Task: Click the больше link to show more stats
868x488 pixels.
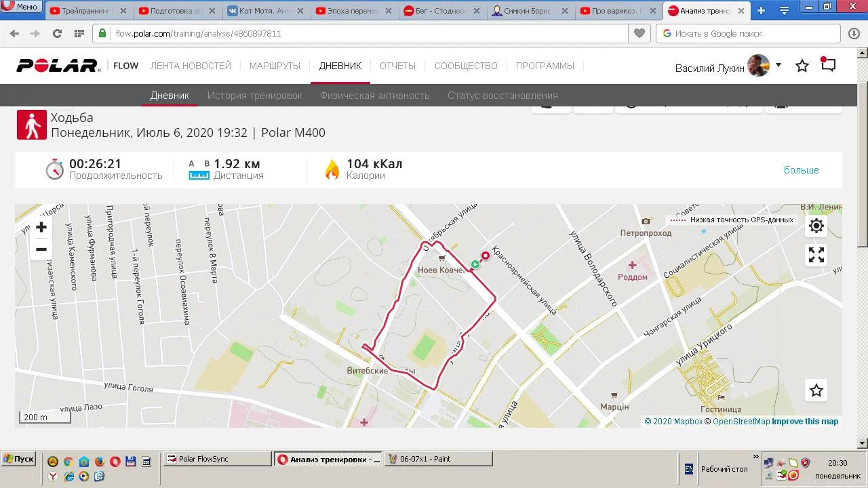Action: [802, 170]
